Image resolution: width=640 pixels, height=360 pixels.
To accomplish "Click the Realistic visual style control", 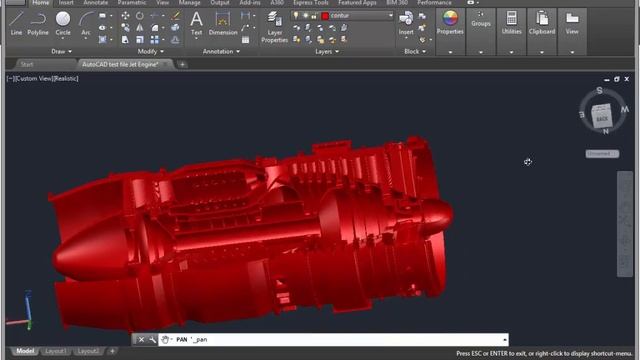I will tap(66, 78).
